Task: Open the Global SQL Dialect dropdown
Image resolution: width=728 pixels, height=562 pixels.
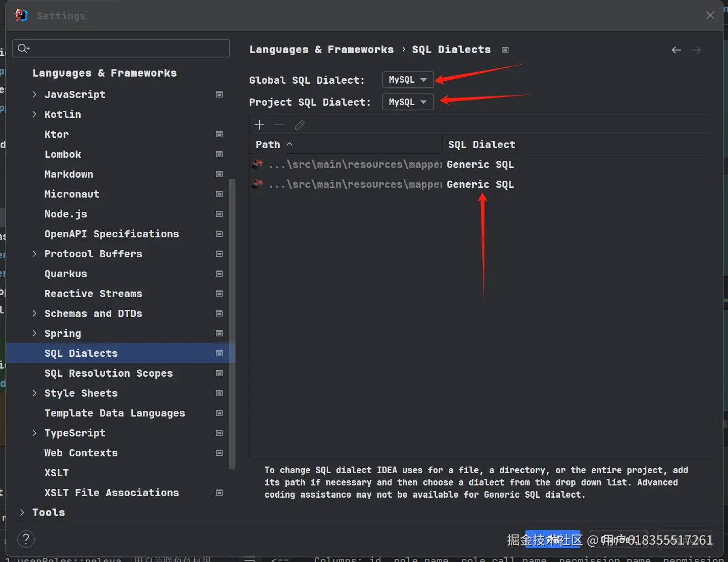Action: pos(407,80)
